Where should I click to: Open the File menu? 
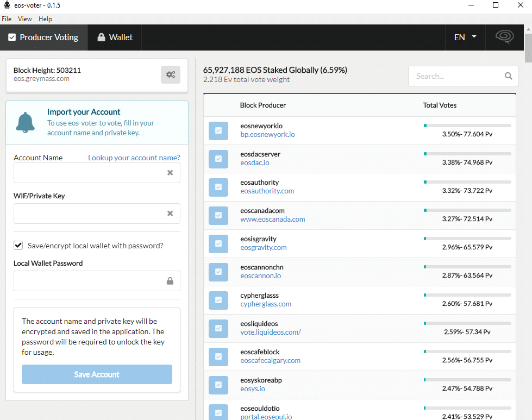coord(7,19)
